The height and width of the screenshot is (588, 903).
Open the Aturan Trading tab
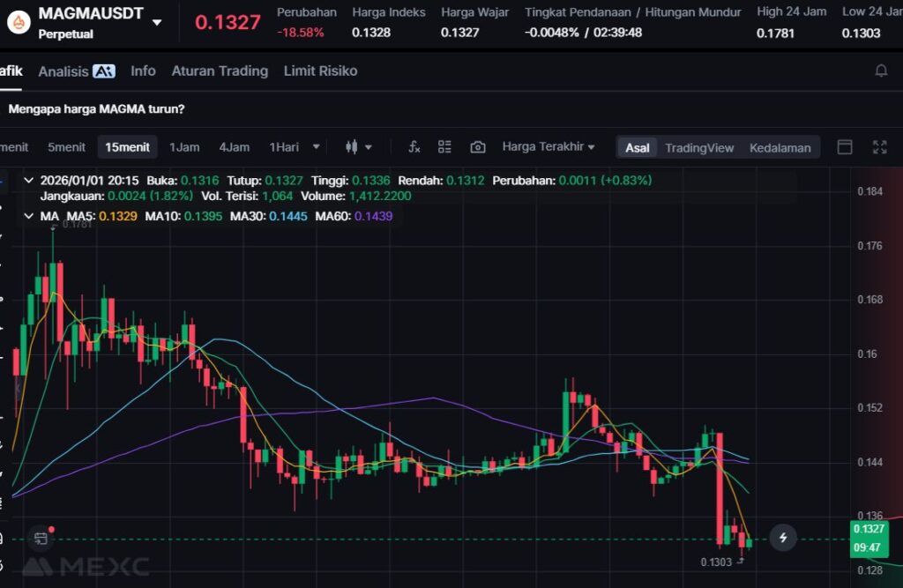pyautogui.click(x=220, y=71)
